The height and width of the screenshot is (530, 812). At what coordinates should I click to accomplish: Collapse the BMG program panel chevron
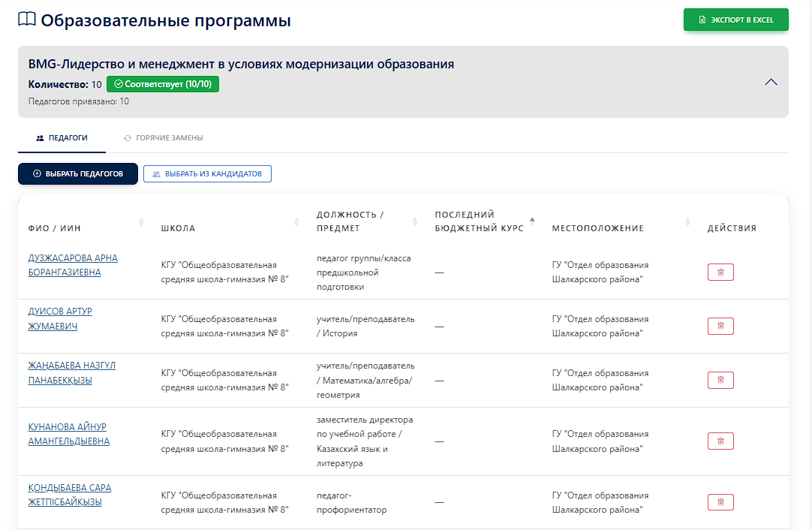771,83
